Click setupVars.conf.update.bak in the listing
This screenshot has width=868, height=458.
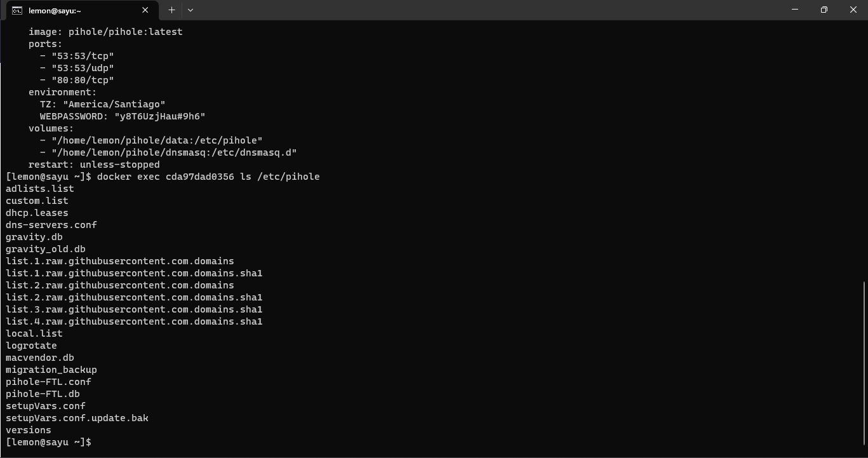coord(77,418)
